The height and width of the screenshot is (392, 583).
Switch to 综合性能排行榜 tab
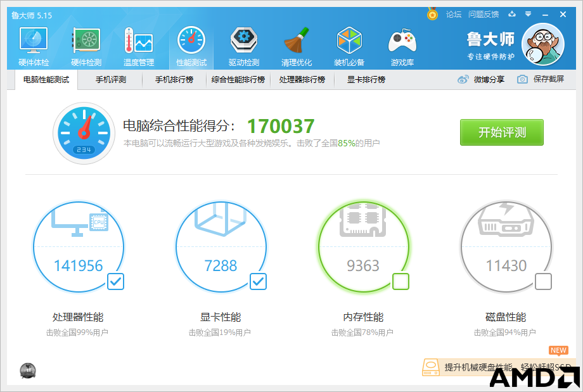[238, 80]
